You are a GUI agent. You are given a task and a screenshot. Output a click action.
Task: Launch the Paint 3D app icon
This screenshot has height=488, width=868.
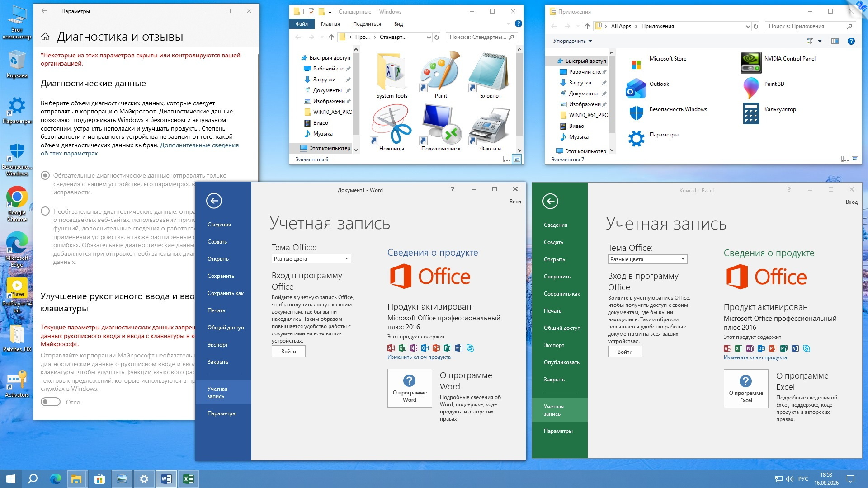pyautogui.click(x=751, y=88)
